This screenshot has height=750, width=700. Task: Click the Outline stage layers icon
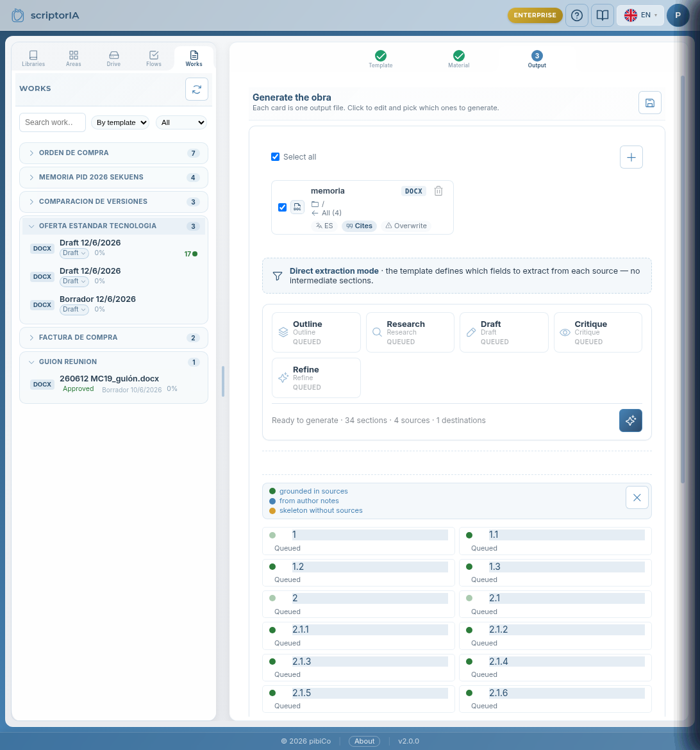click(x=283, y=332)
